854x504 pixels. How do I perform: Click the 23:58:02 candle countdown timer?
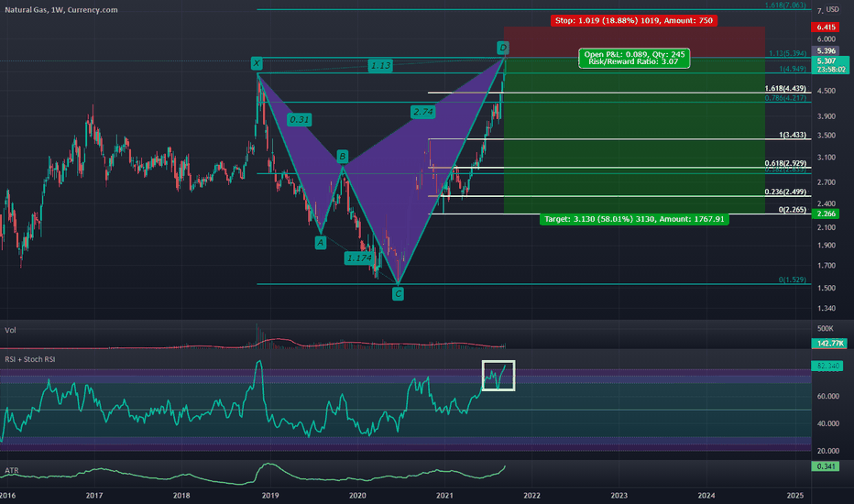coord(830,70)
